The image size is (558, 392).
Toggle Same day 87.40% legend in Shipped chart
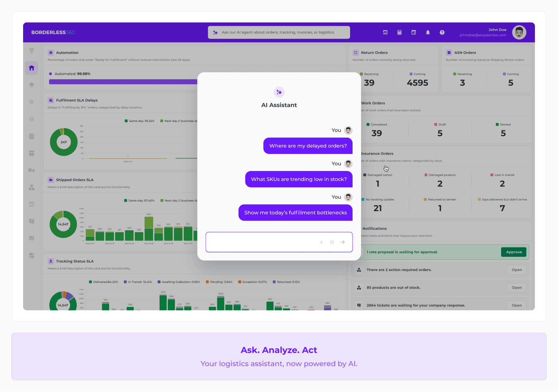click(x=139, y=200)
